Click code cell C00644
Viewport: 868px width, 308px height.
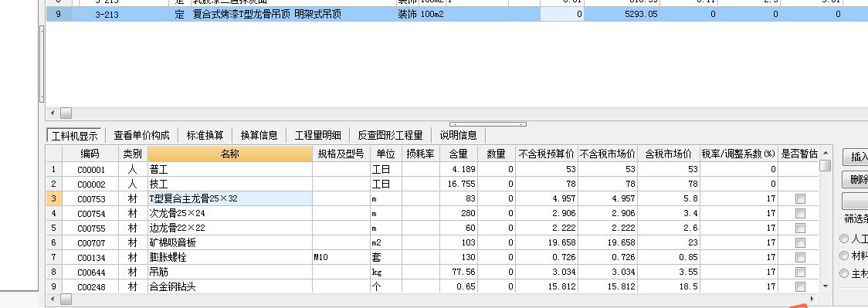pyautogui.click(x=90, y=272)
